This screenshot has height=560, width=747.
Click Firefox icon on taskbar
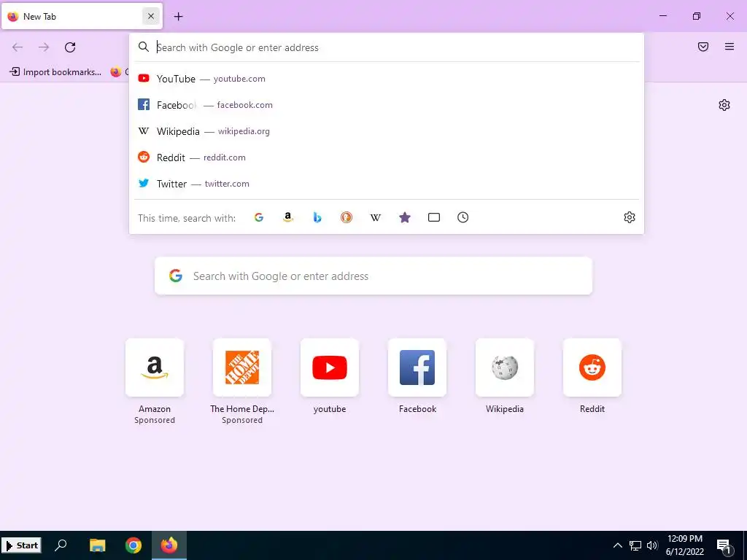tap(169, 545)
